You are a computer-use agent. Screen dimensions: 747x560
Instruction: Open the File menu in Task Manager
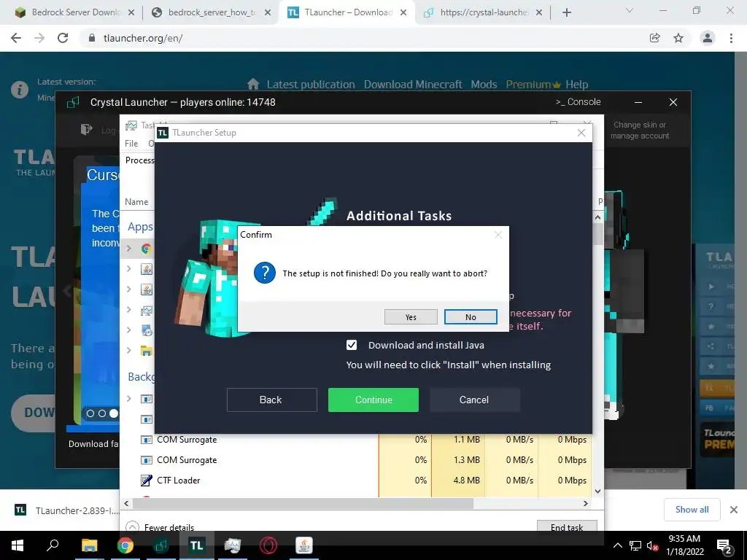click(x=131, y=144)
